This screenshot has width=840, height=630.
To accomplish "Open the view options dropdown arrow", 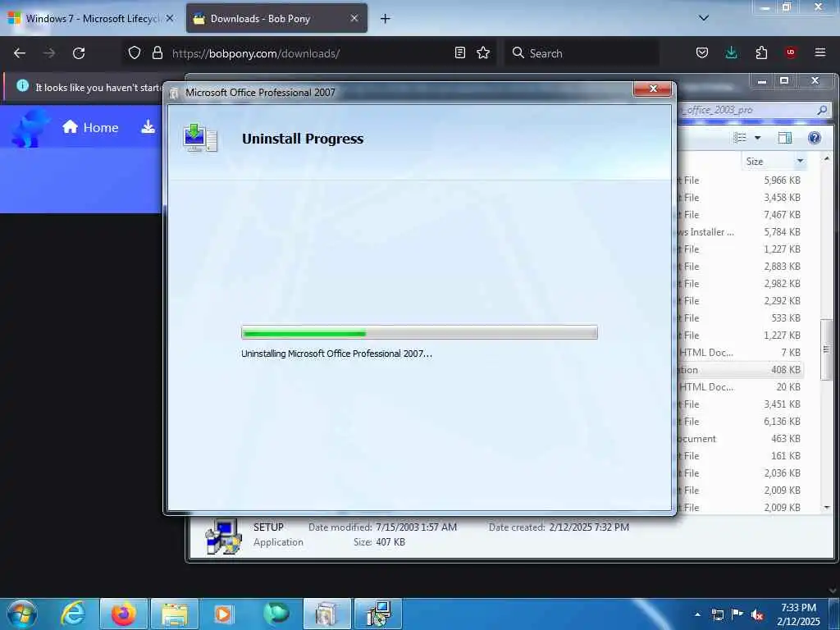I will (757, 138).
